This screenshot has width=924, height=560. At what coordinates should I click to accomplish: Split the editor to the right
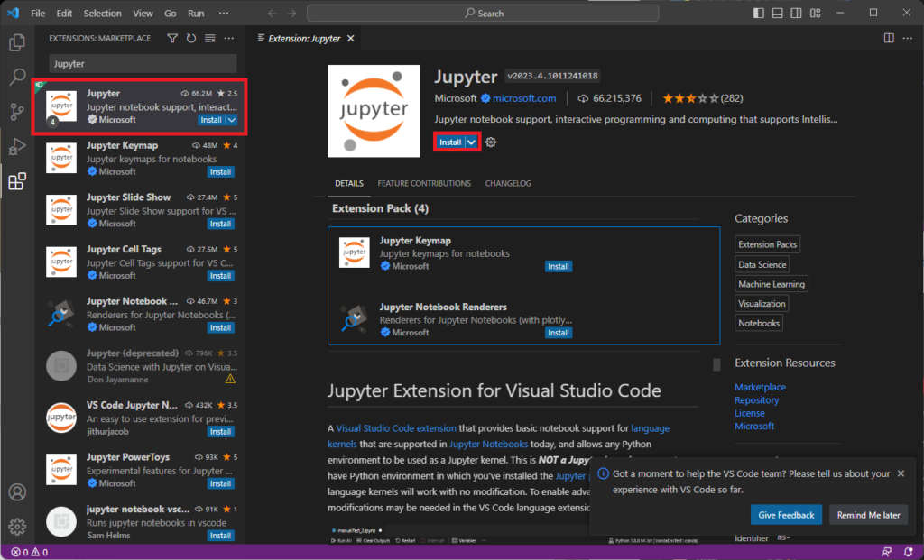pos(889,38)
